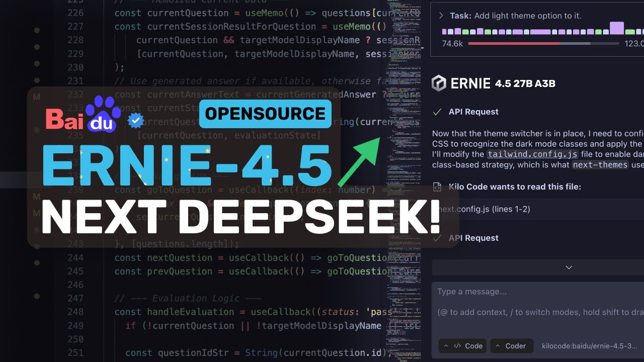Open the Code mode selector dropdown
This screenshot has height=362, width=644.
(x=462, y=346)
